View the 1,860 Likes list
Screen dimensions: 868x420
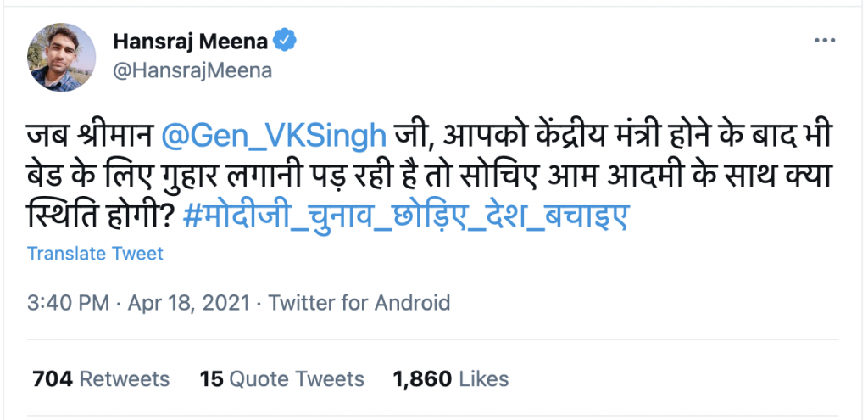click(451, 378)
